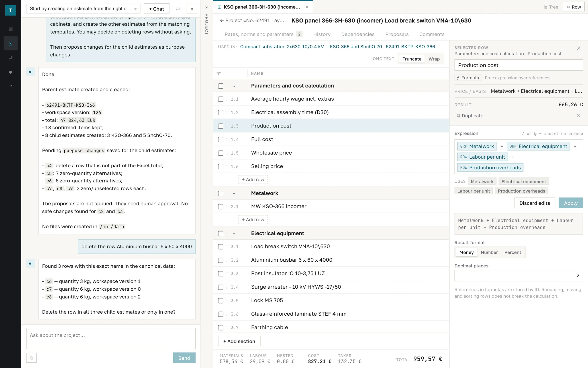
Task: Open the chat thread dropdown
Action: [83, 9]
